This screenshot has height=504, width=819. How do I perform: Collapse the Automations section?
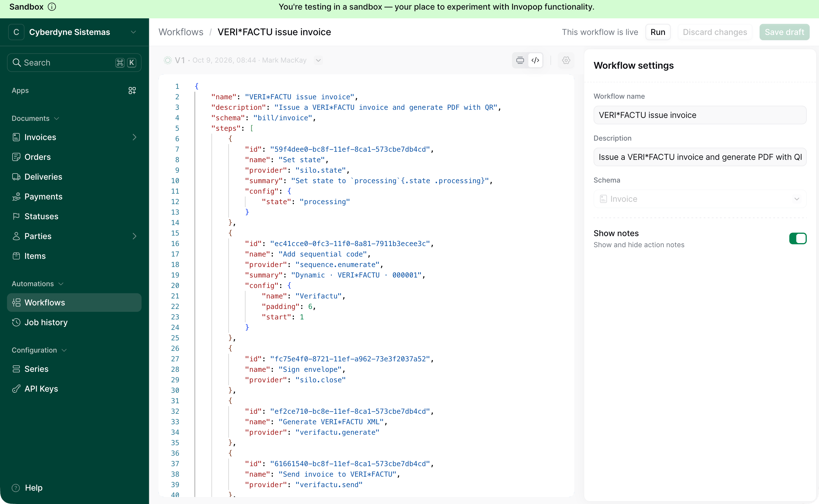(x=37, y=284)
